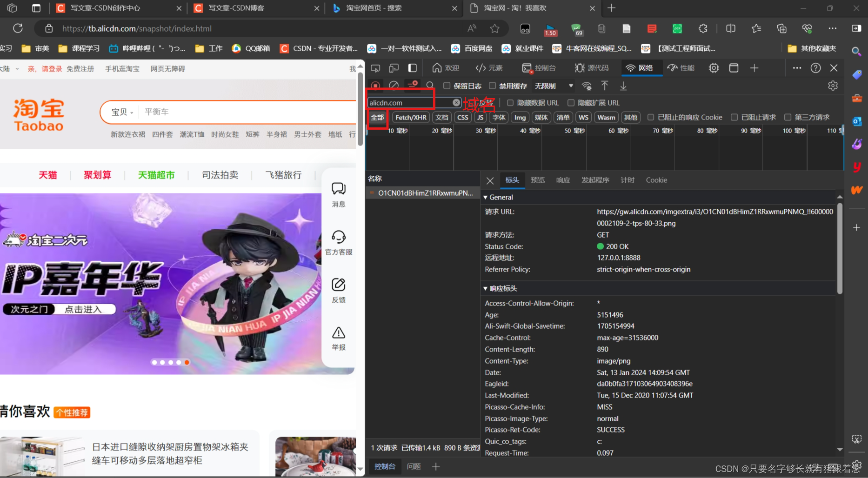Enable 禁用缓存 disable cache checkbox

click(x=492, y=86)
